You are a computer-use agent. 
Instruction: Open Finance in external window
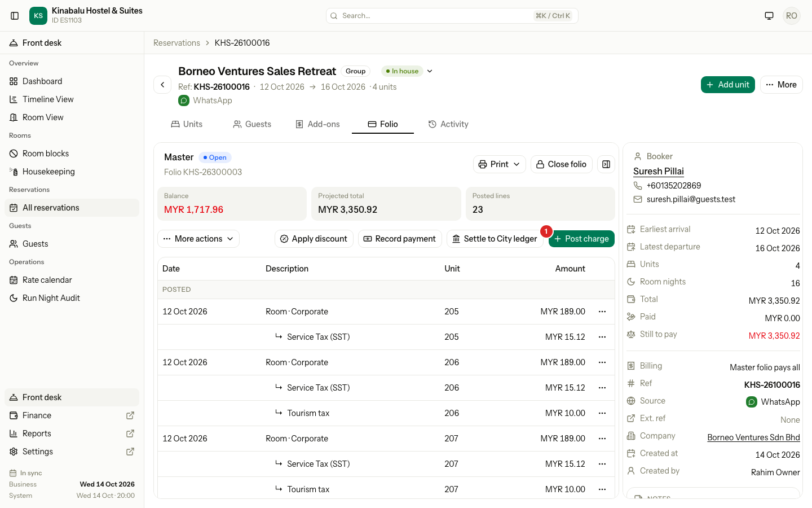[130, 415]
